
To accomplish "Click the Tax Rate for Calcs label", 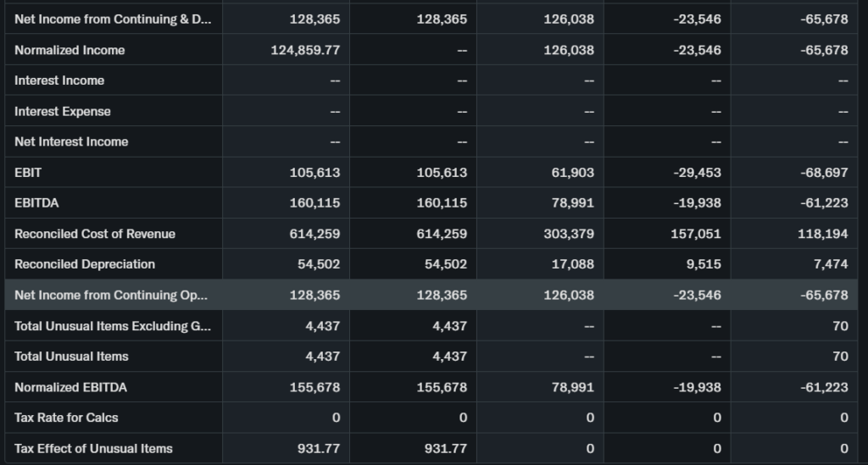I will tap(66, 418).
